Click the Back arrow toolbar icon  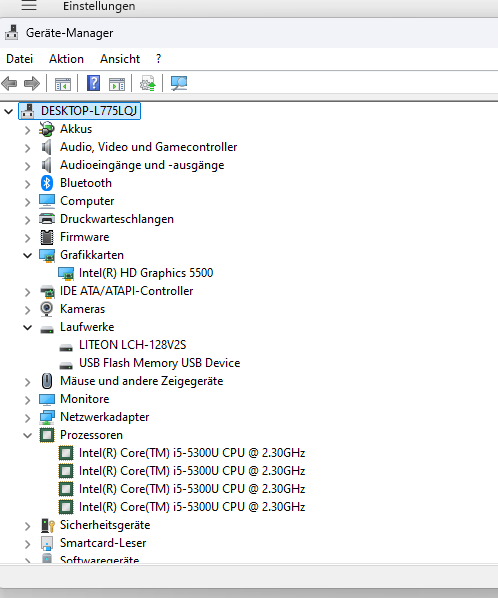[9, 83]
